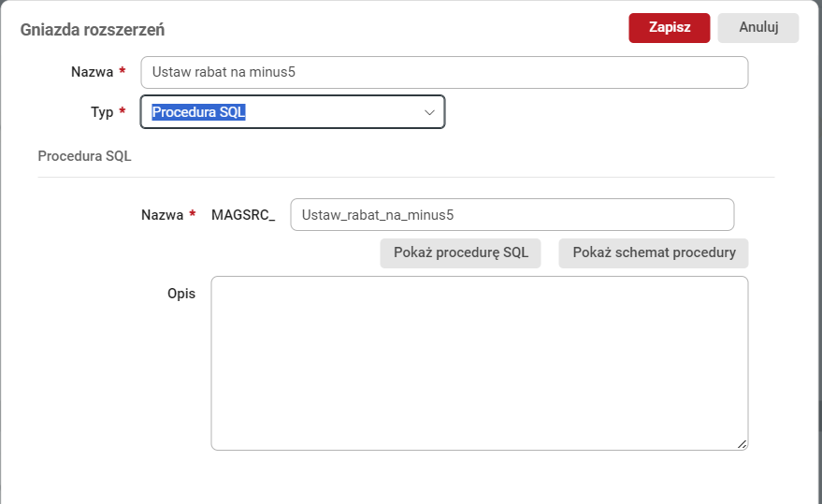Viewport: 822px width, 504px height.
Task: Open the Typ dropdown list
Action: (293, 112)
